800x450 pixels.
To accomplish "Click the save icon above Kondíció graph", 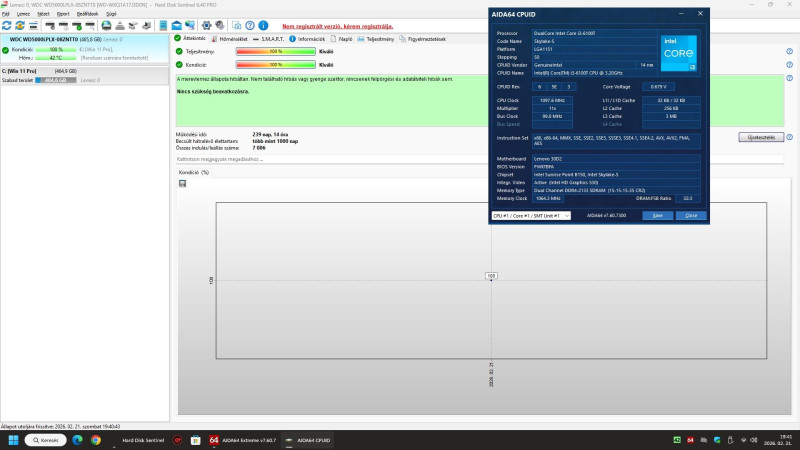I will point(183,184).
